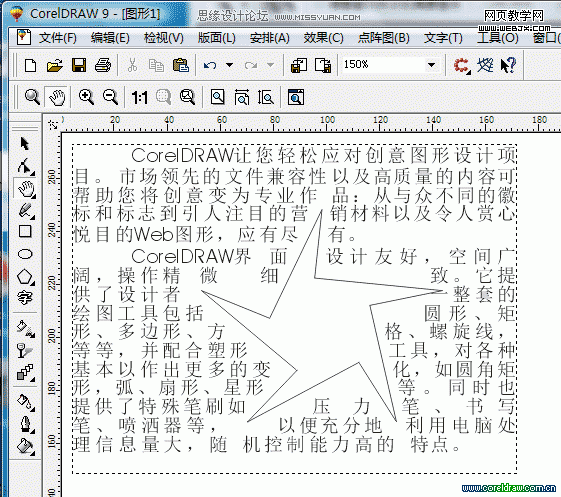Open the 点阵图(B) menu
Screen dimensions: 561x497
click(384, 38)
